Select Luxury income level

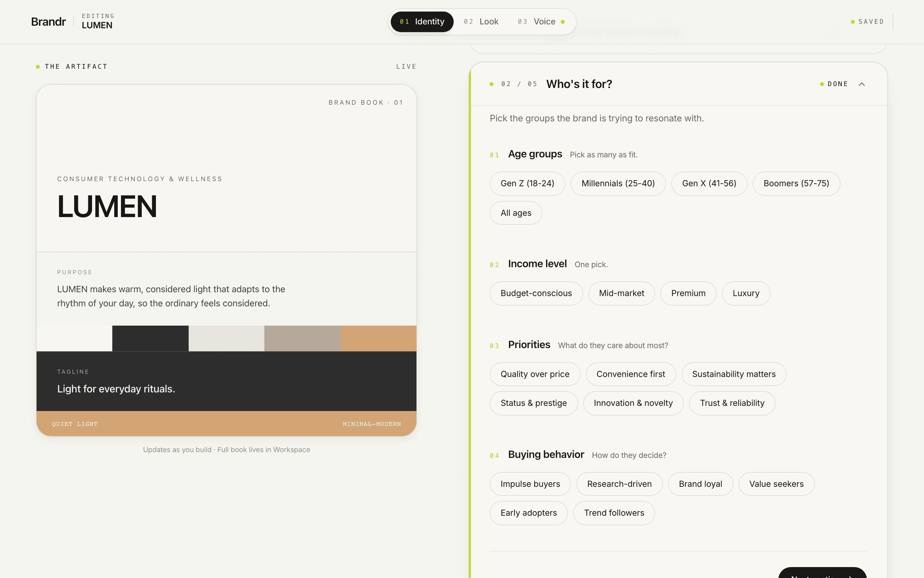(746, 293)
